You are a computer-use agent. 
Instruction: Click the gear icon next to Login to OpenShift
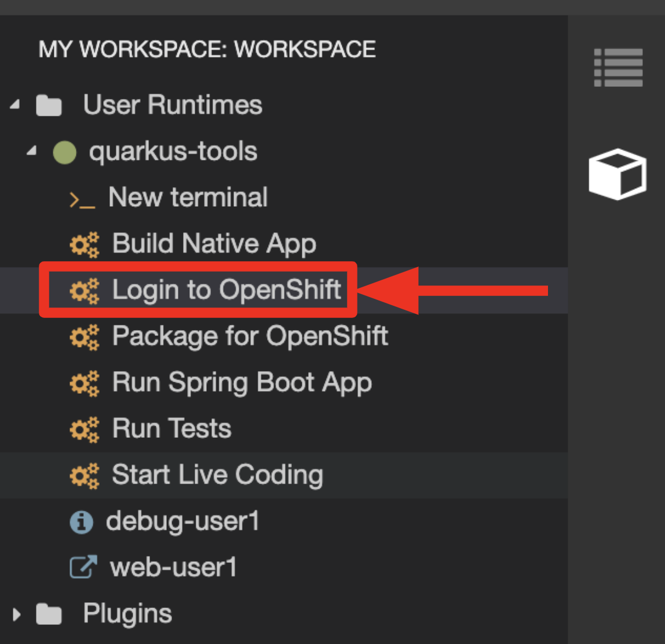point(87,290)
